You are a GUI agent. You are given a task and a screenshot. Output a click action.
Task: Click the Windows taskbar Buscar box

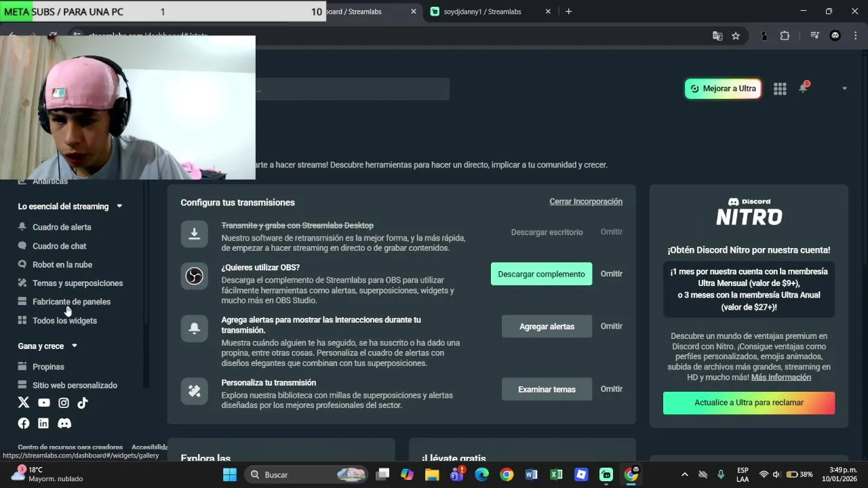pos(305,474)
